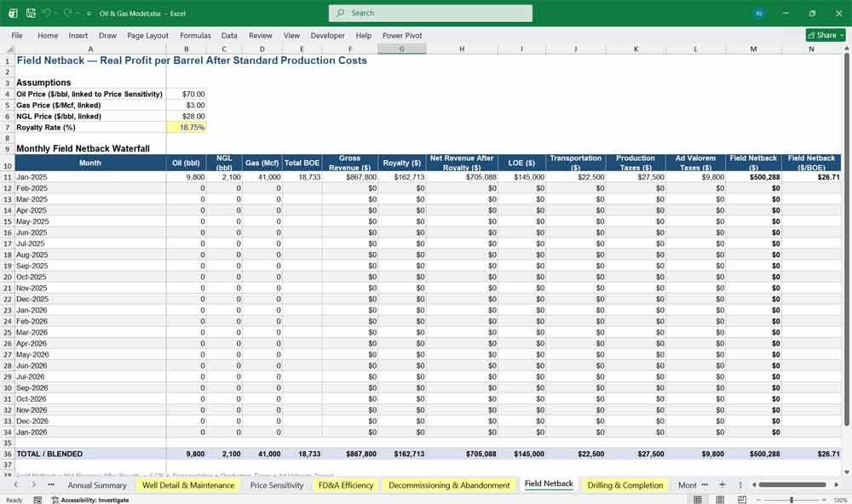Viewport: 852px width, 504px height.
Task: Click the Month column header cell
Action: pos(90,163)
